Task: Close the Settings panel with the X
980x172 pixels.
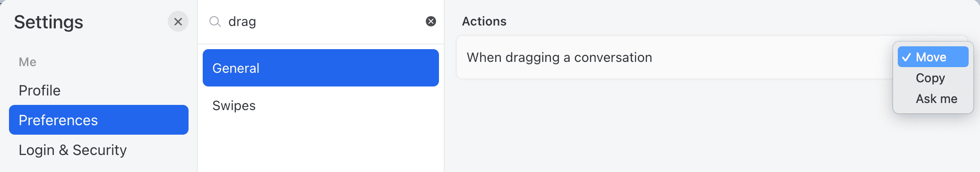Action: point(178,22)
